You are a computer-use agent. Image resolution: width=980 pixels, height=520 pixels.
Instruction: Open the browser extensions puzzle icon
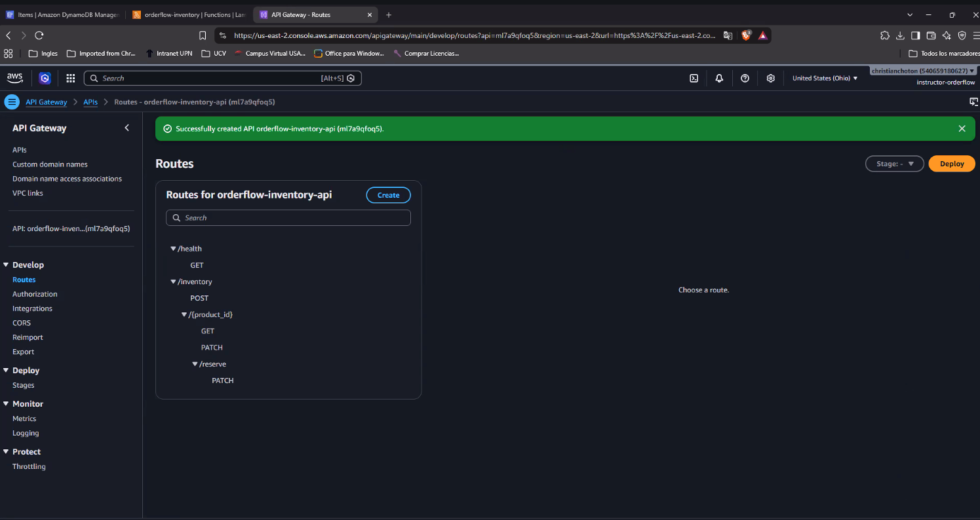(x=885, y=35)
